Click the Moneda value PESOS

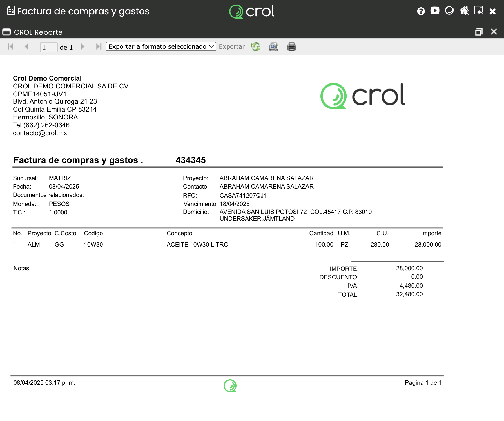coord(59,204)
